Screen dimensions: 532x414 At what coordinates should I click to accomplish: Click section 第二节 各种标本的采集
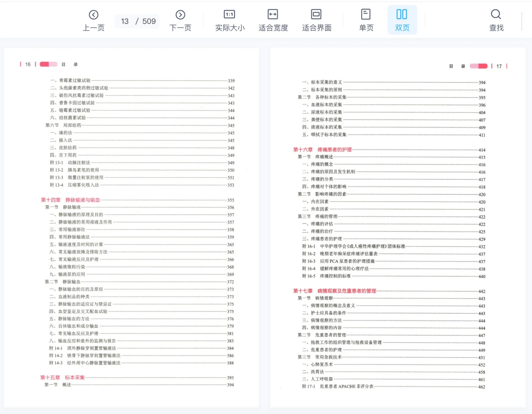click(x=322, y=97)
